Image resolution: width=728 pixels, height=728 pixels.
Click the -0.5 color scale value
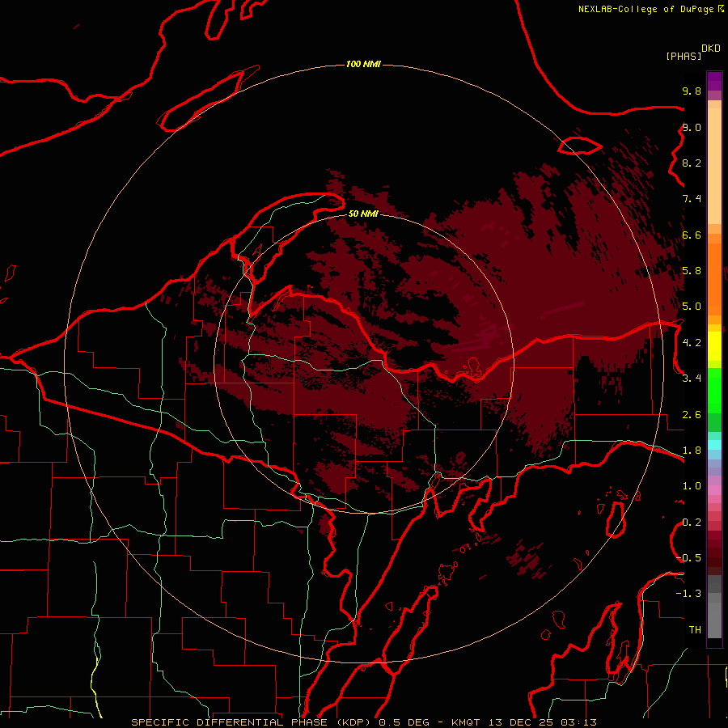click(688, 557)
